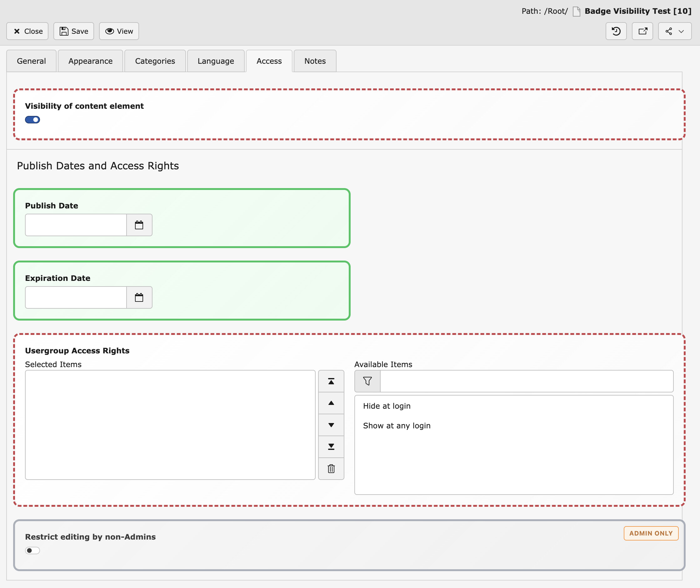Image resolution: width=700 pixels, height=588 pixels.
Task: Select the Access tab
Action: (269, 61)
